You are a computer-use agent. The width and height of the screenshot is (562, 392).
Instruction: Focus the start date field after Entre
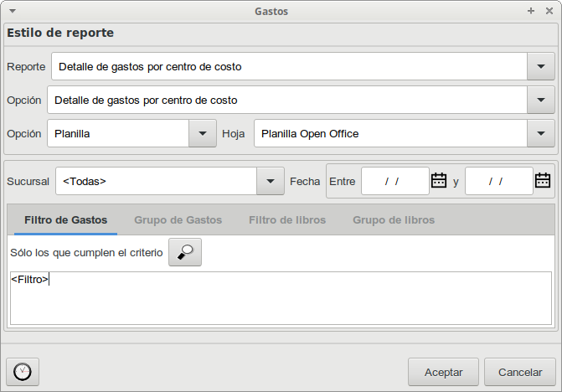[x=395, y=181]
